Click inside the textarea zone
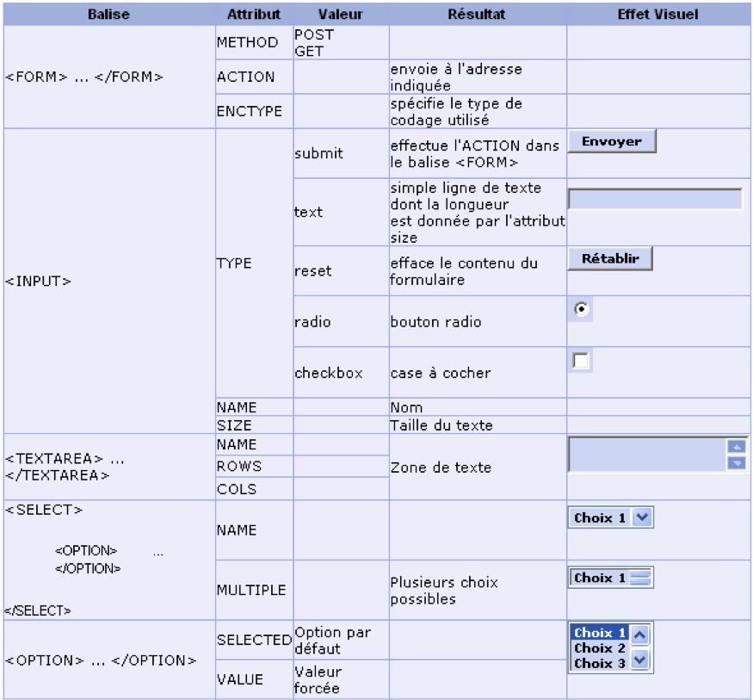753x700 pixels. (647, 454)
